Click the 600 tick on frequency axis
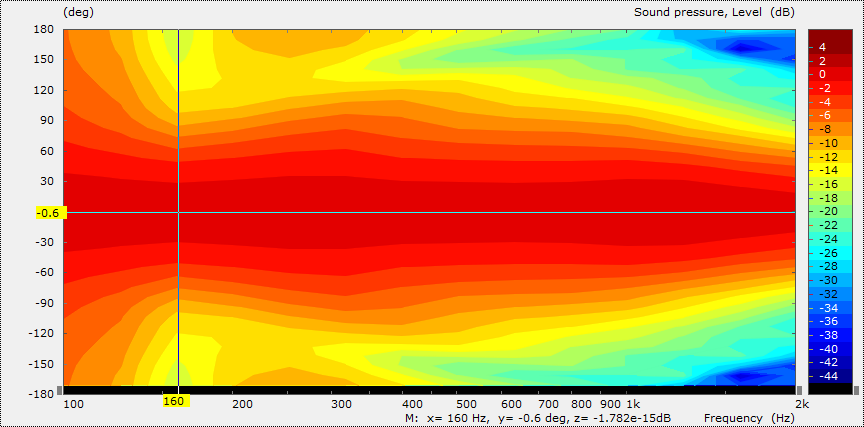This screenshot has height=427, width=864. [x=511, y=405]
